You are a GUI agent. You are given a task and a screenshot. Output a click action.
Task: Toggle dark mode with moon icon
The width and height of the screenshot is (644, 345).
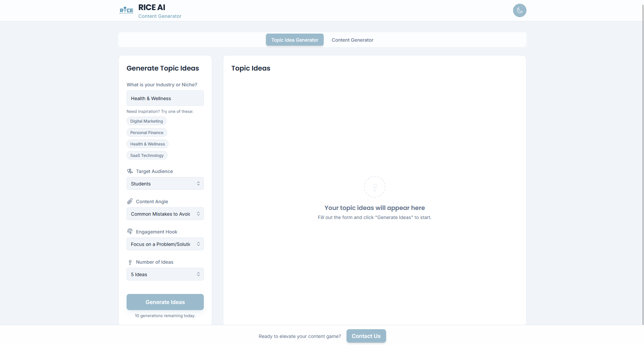click(519, 10)
